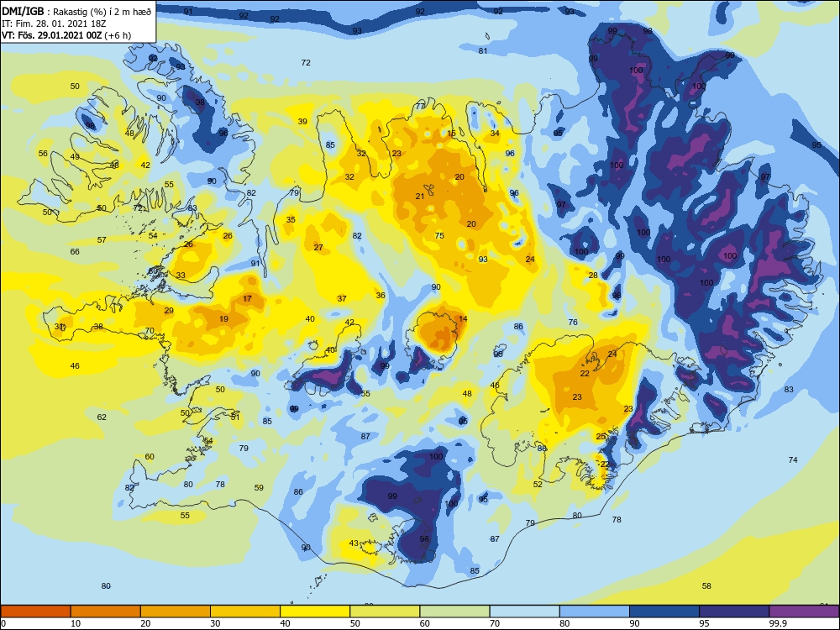Click the 60–70 pale green legend swatch
This screenshot has width=840, height=630.
pos(454,612)
